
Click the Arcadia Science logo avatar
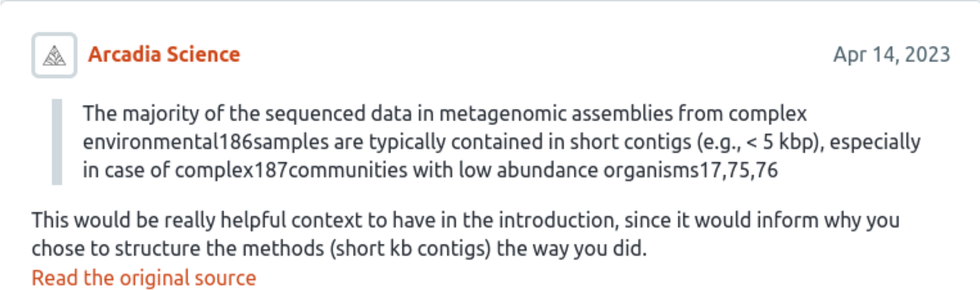coord(54,56)
